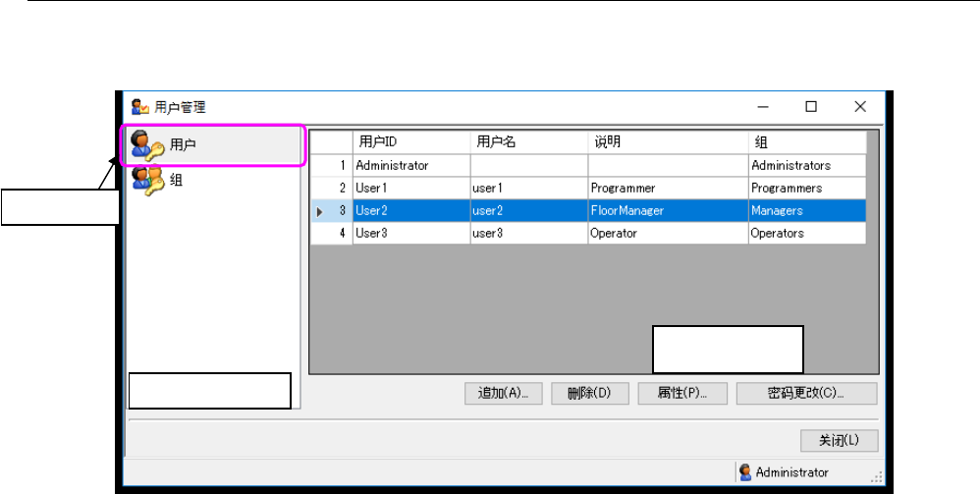The width and height of the screenshot is (980, 494).
Task: Minimize the 用户管理 window
Action: click(763, 107)
